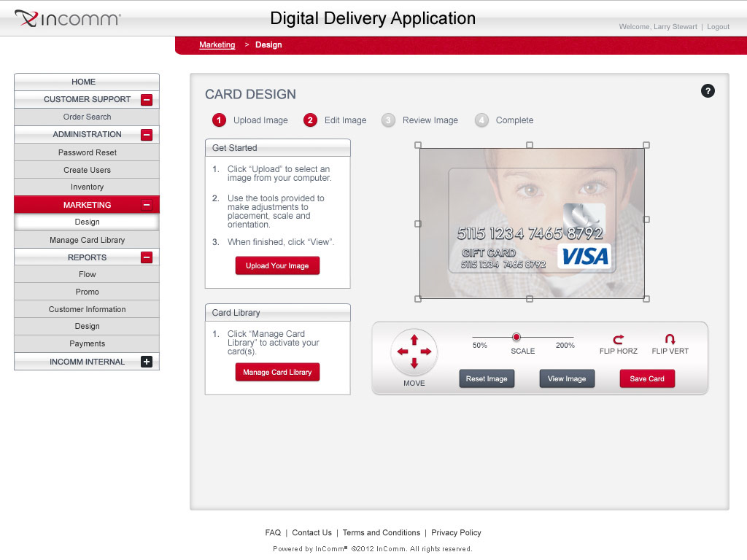Click the move left arrow

coord(403,351)
